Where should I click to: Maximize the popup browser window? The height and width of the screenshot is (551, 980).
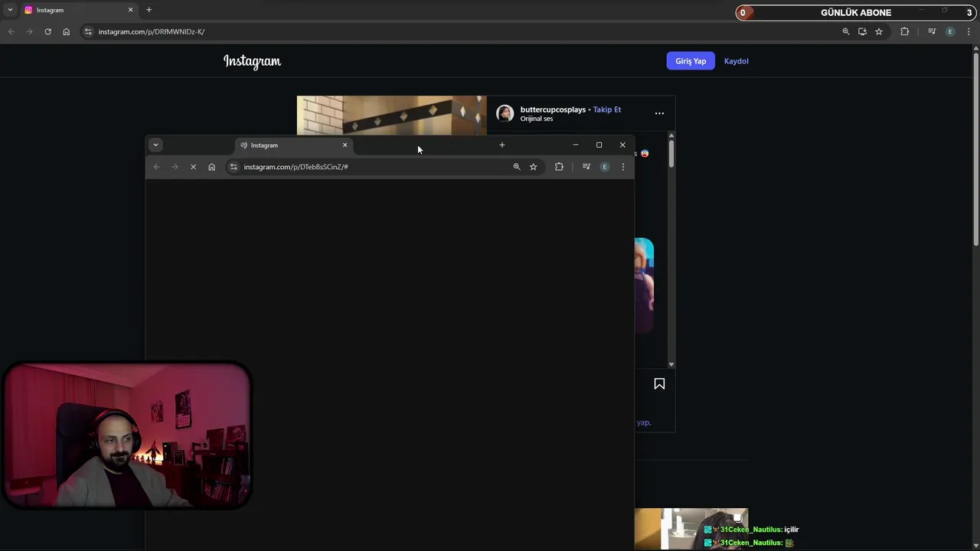(599, 145)
